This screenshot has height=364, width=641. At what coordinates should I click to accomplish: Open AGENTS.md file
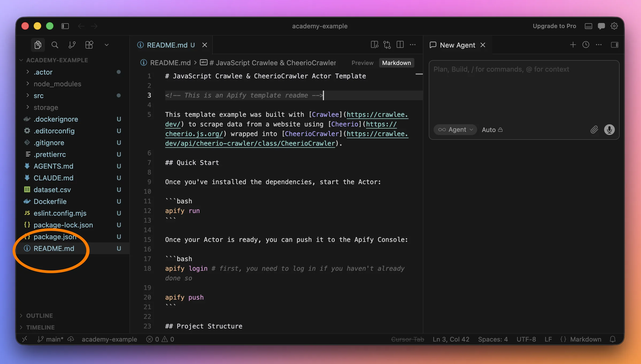pos(73,166)
